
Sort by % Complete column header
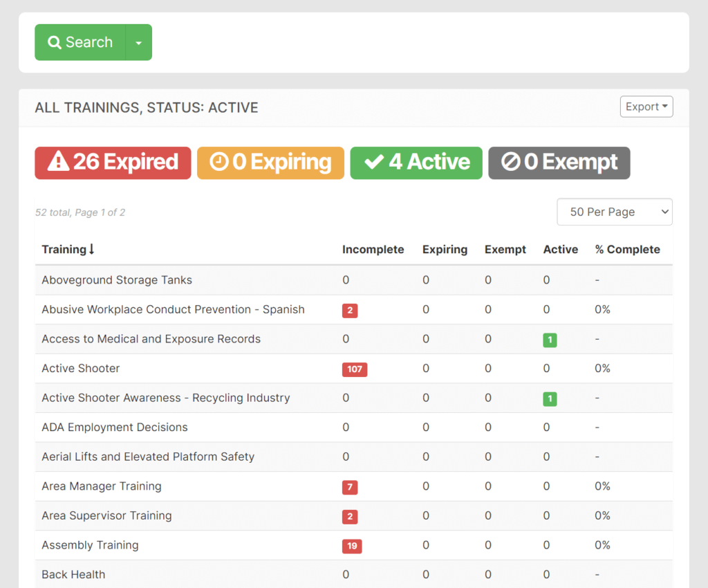point(627,250)
